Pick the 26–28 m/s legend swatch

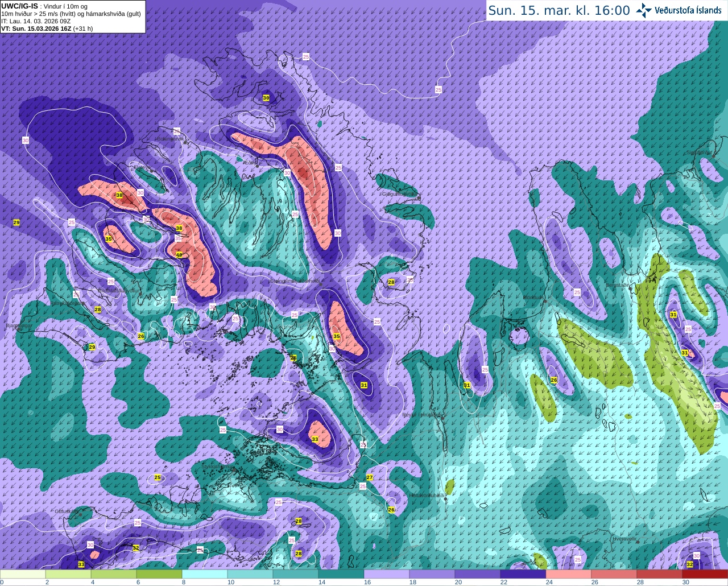coord(614,574)
